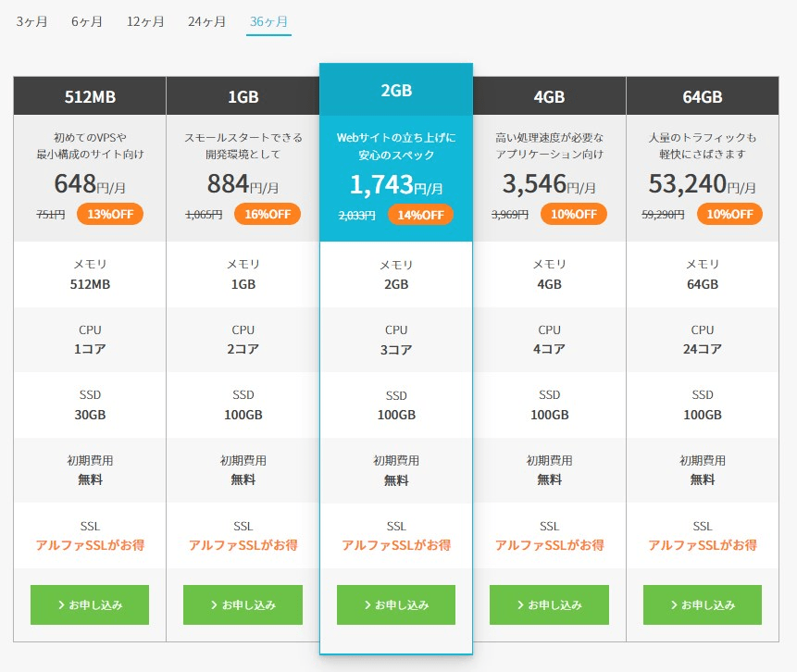
Task: Select the 3ヶ月 contract period tab
Action: [x=31, y=21]
